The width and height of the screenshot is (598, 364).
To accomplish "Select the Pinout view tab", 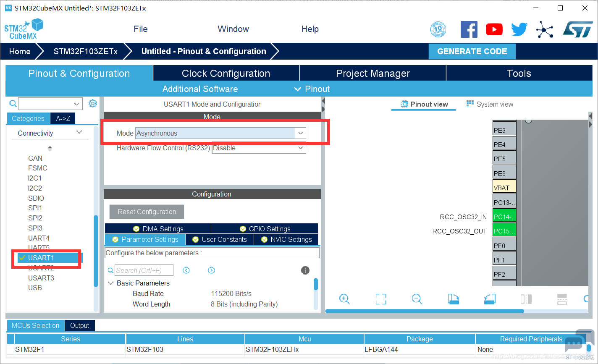I will point(424,104).
